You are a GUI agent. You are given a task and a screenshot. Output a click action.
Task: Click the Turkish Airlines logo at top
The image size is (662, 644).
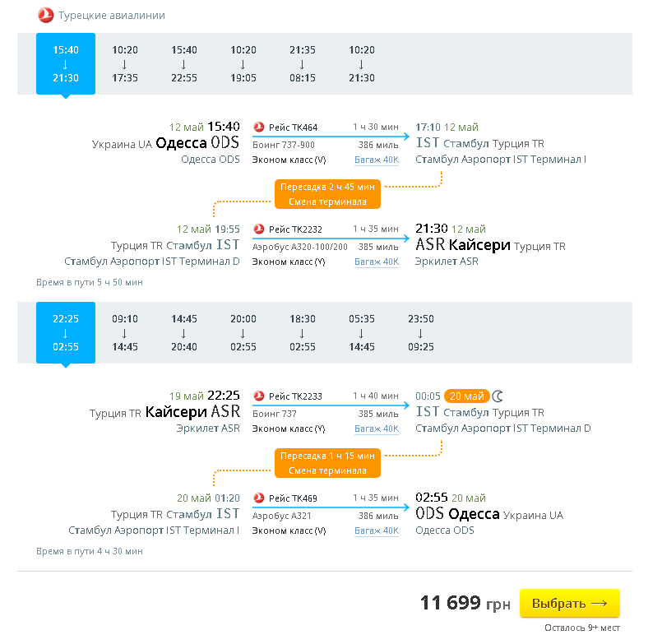point(45,16)
